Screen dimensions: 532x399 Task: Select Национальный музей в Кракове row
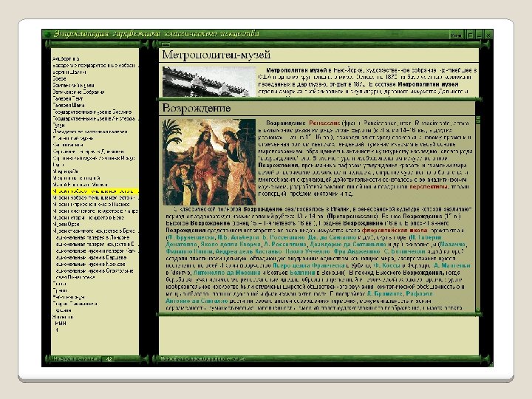point(90,264)
